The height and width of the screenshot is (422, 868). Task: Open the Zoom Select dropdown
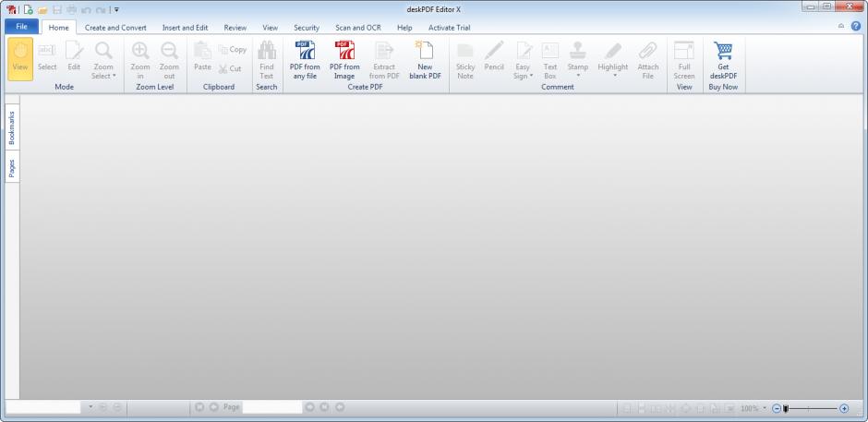click(103, 59)
